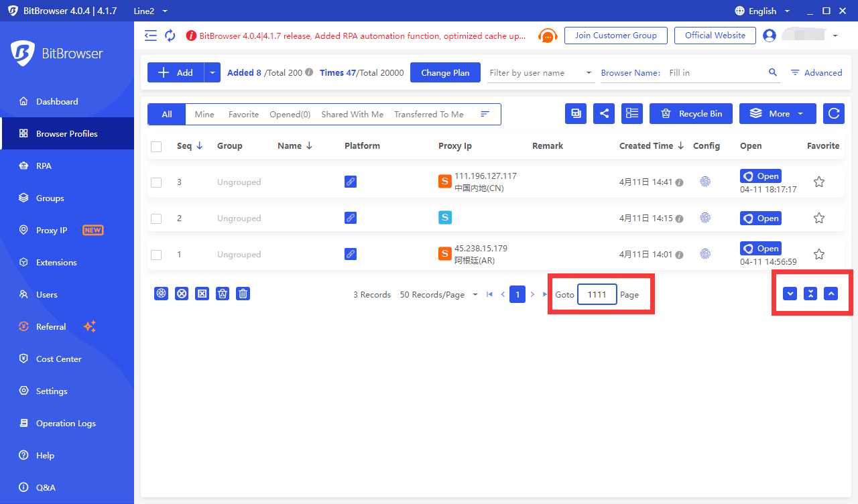
Task: Open profile 2 with Open button
Action: [761, 218]
